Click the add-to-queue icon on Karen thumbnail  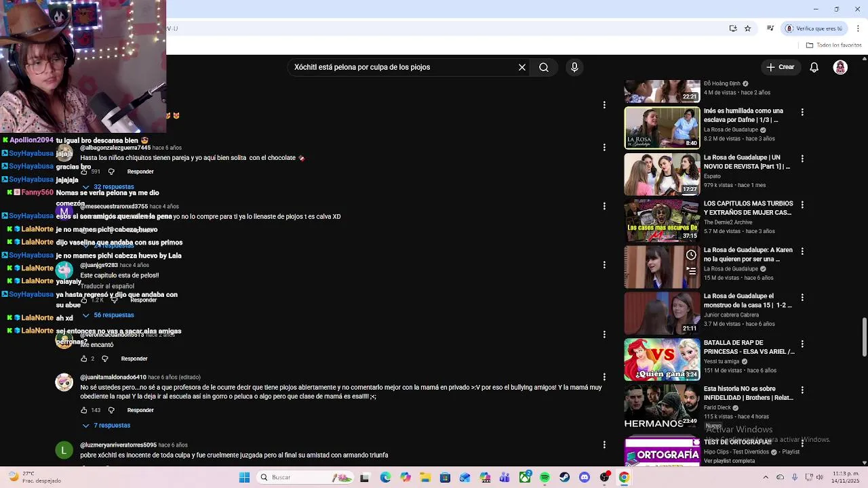(691, 270)
